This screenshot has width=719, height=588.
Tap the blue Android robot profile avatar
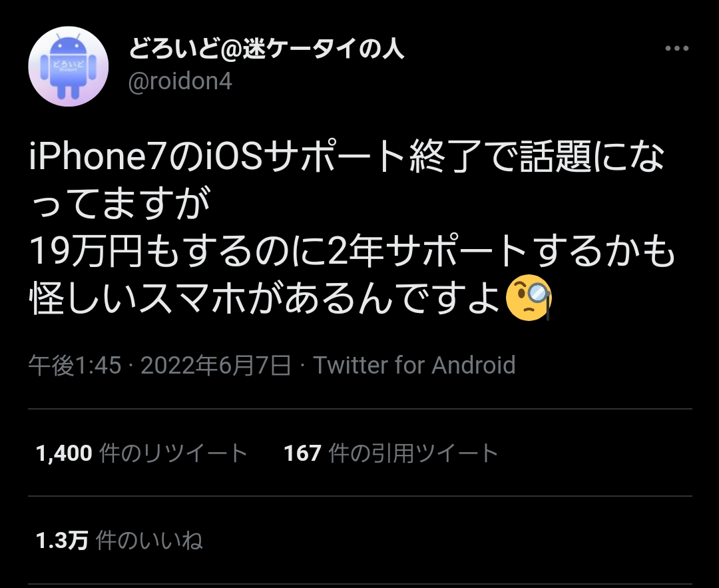coord(69,67)
